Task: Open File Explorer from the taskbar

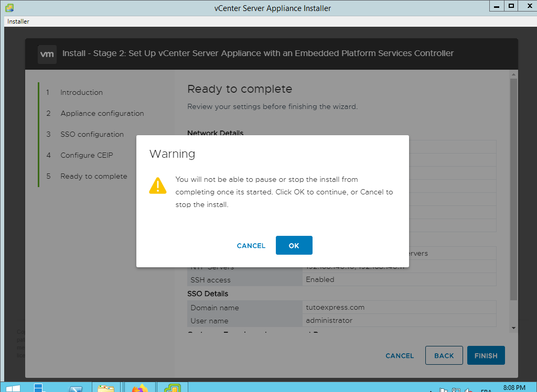Action: 106,388
